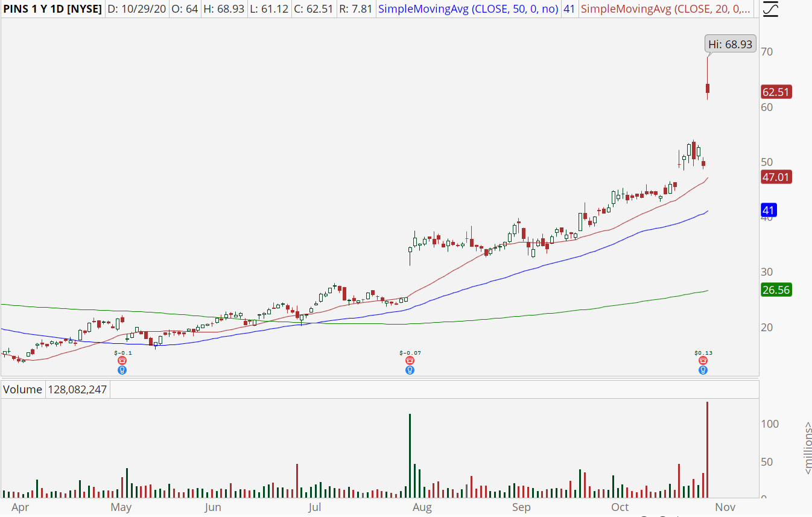Click the 60 price axis label
The width and height of the screenshot is (812, 517).
(x=767, y=107)
